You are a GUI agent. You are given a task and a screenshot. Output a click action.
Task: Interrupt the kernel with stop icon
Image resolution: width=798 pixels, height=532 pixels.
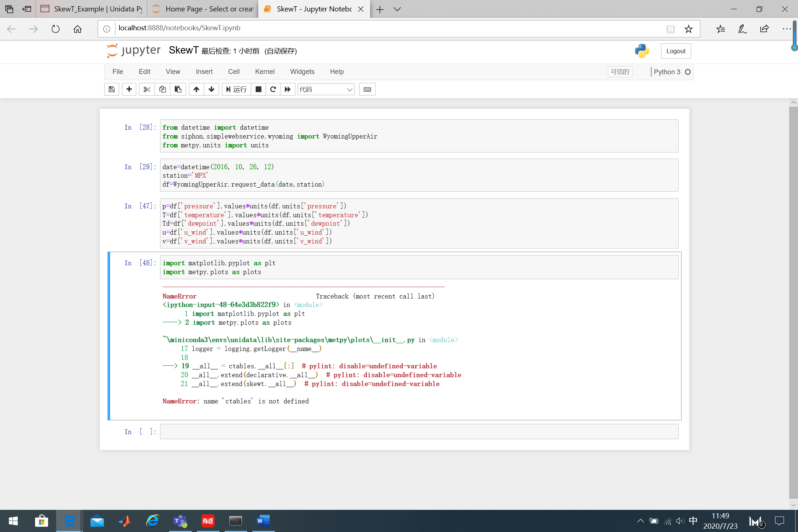pyautogui.click(x=258, y=89)
